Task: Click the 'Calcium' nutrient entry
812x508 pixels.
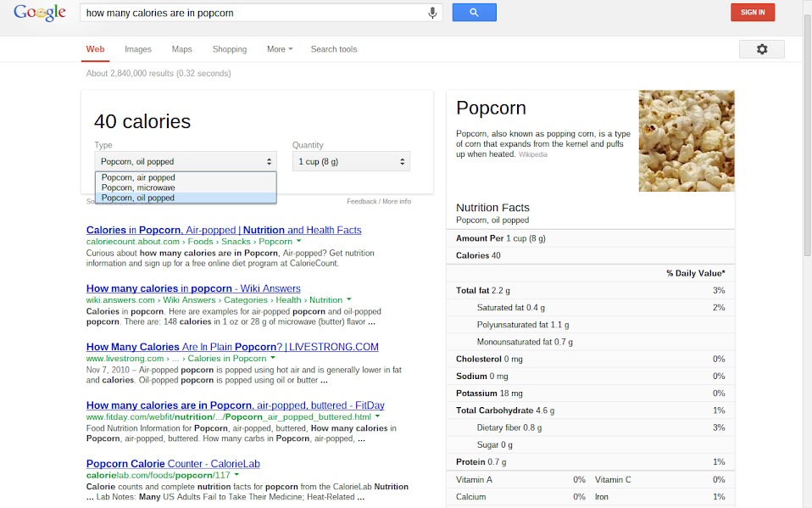Action: (x=470, y=497)
